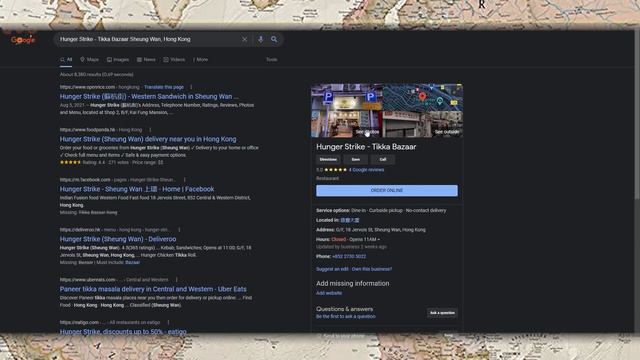Clear the search query with the X icon

[x=244, y=40]
